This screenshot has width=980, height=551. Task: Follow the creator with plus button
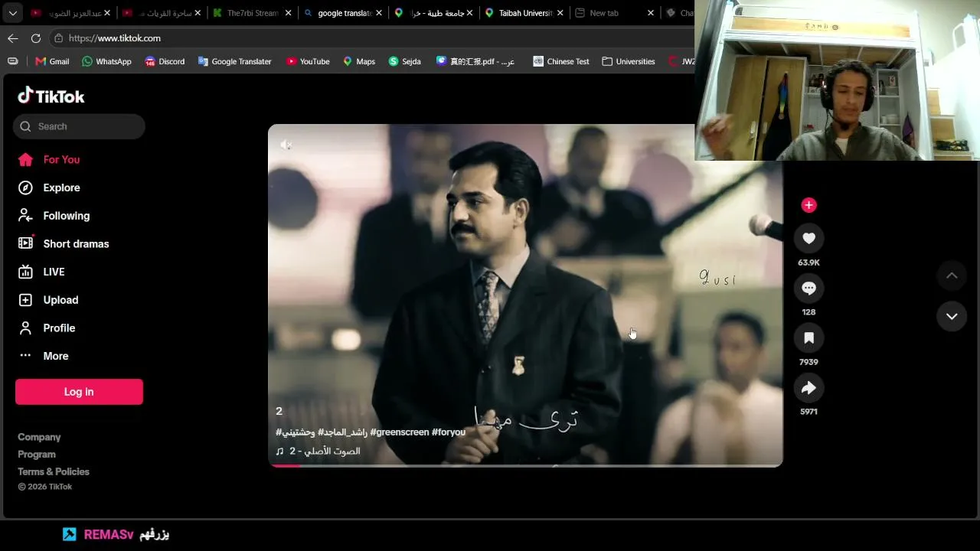tap(808, 205)
